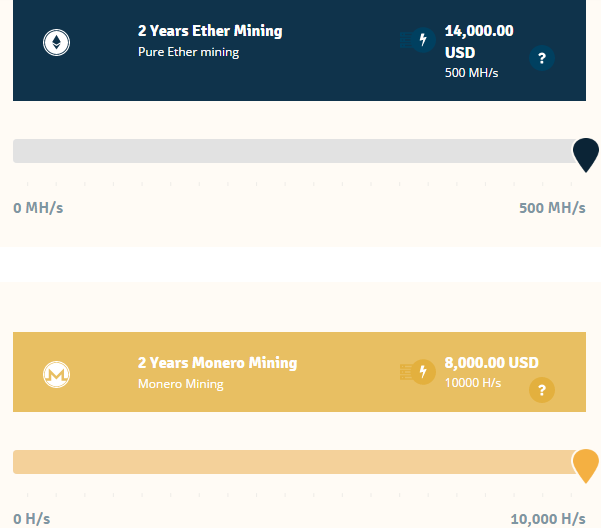Click the Ethereum logo icon
The image size is (602, 528).
[x=57, y=43]
